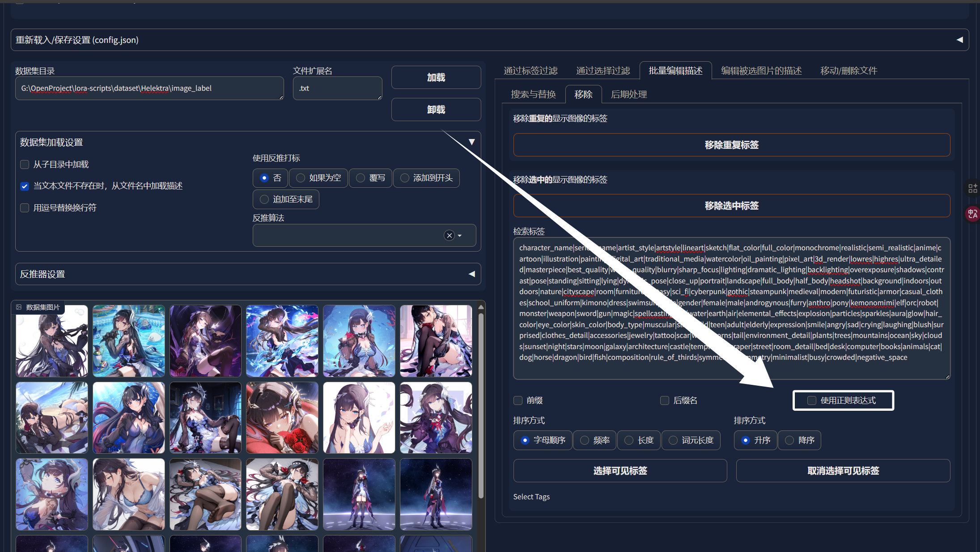Select the 添加到开头 radio option

click(426, 178)
